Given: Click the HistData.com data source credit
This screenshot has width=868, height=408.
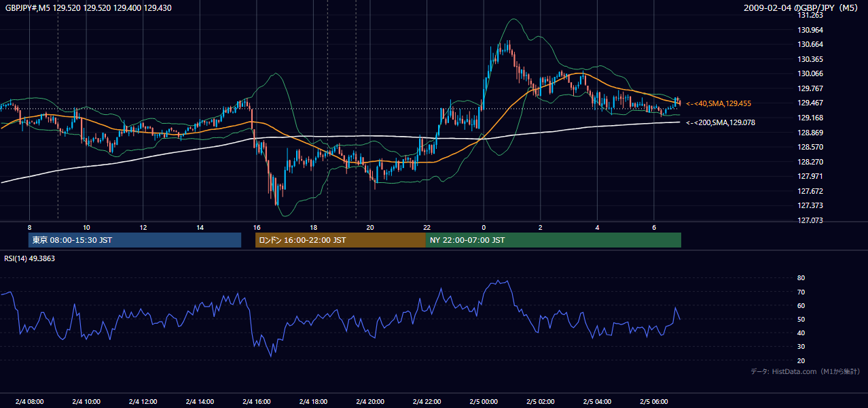Looking at the screenshot, I should pyautogui.click(x=805, y=371).
